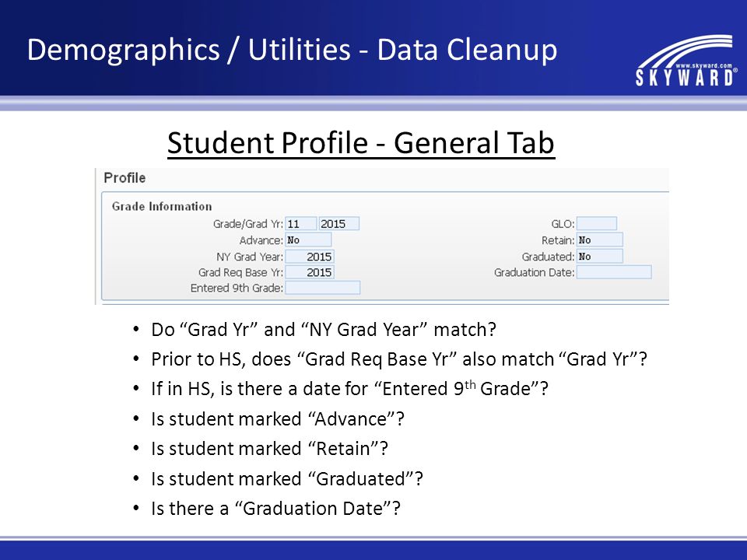Click the 'Student Profile - General Tab' heading
The width and height of the screenshot is (747, 560).
point(361,143)
